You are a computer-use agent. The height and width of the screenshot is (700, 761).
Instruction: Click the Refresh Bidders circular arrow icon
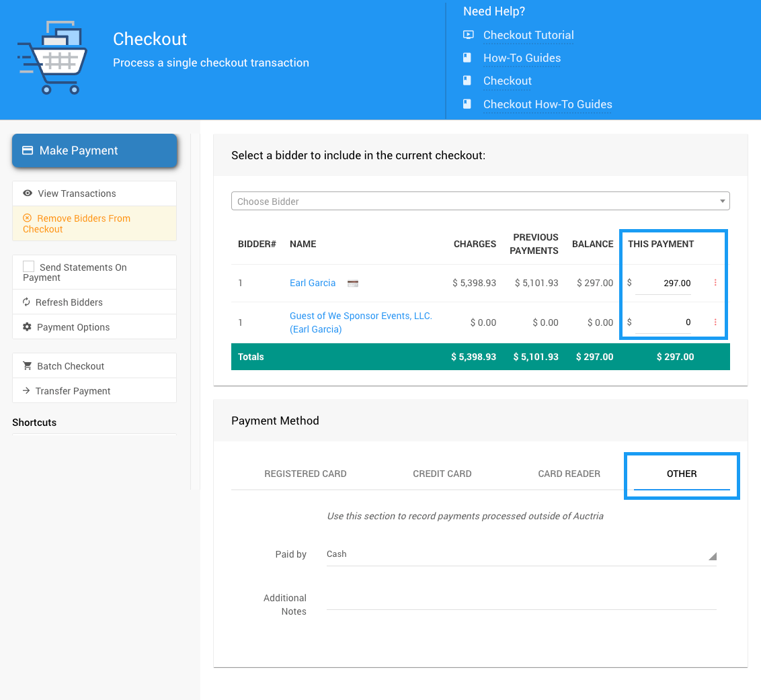(x=27, y=302)
